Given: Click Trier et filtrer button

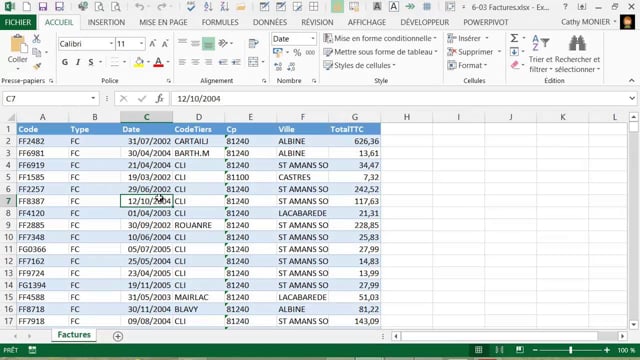Looking at the screenshot, I should pyautogui.click(x=540, y=54).
